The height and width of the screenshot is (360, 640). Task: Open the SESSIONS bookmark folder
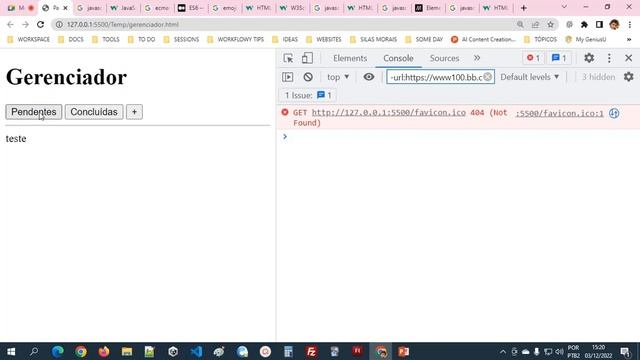click(x=181, y=39)
